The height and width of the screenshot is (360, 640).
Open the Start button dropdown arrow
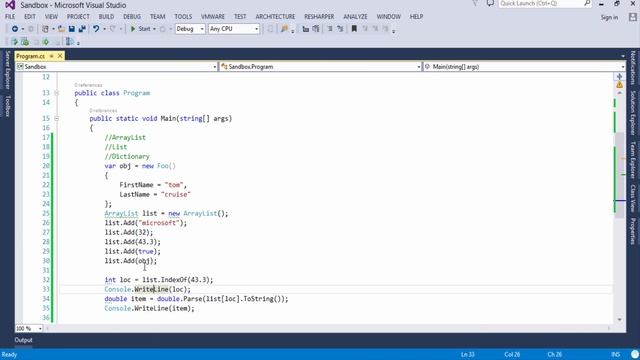[x=154, y=29]
